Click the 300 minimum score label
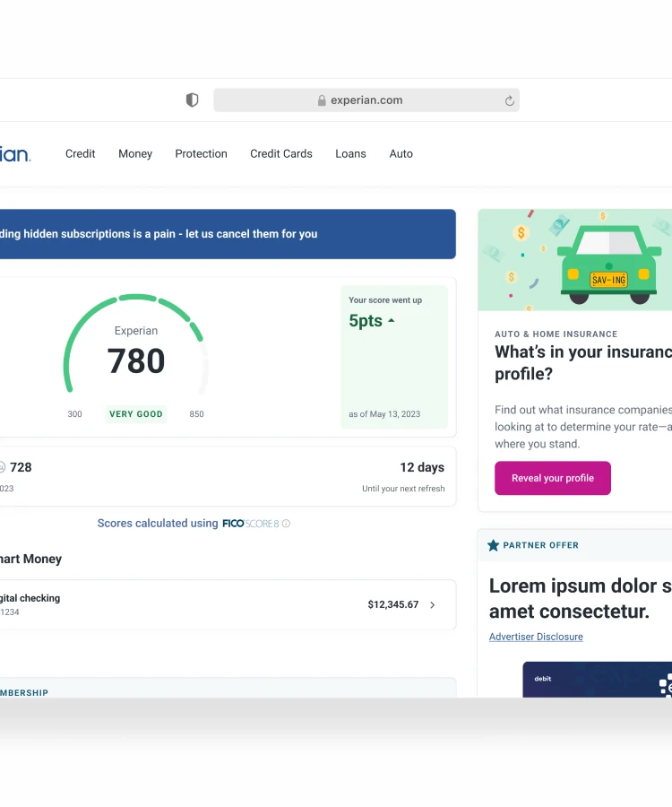This screenshot has width=672, height=807. point(74,413)
